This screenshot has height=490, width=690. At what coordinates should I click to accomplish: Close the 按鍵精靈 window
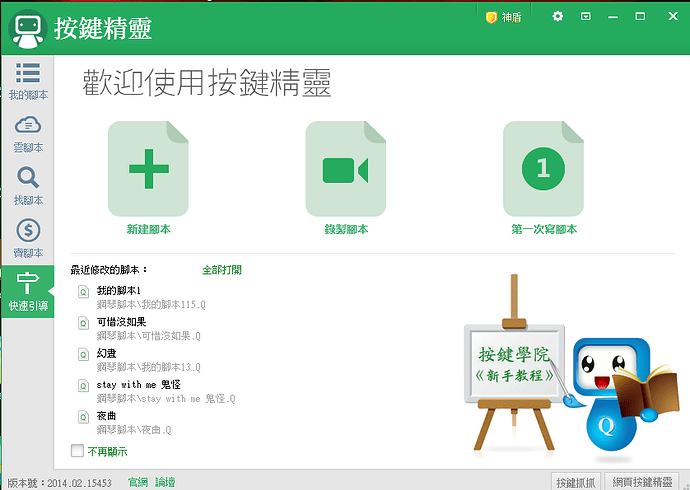coord(673,16)
